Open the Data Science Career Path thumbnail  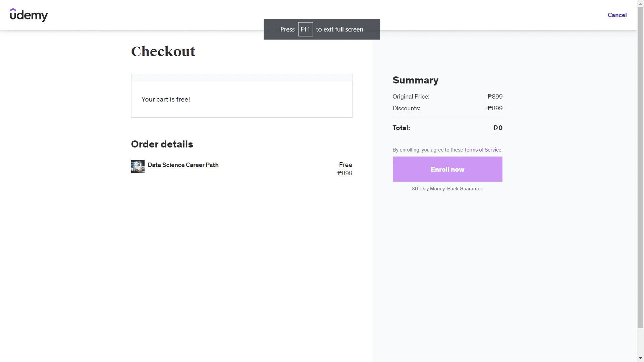(x=138, y=167)
